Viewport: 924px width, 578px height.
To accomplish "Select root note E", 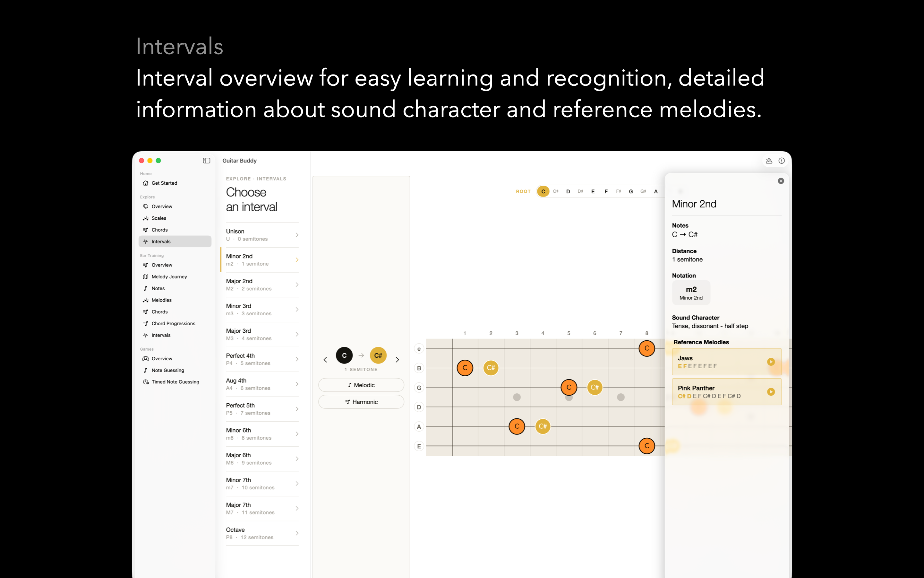I will coord(593,191).
